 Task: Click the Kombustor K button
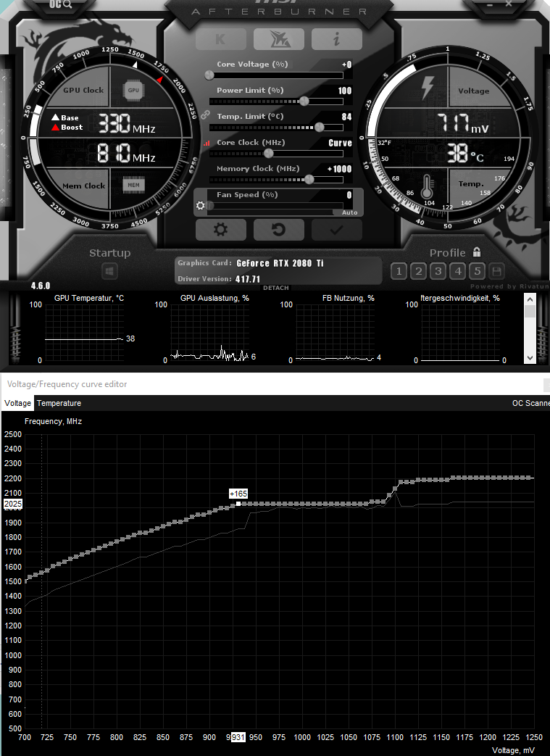(x=221, y=39)
